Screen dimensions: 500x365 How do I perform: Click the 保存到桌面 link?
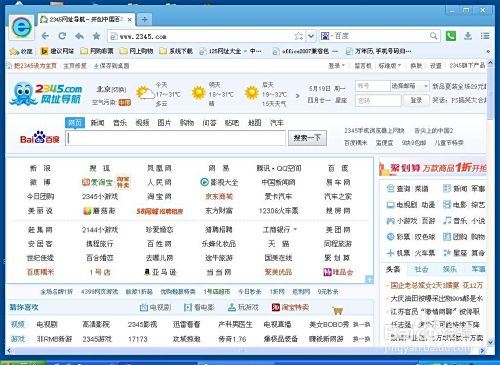(111, 66)
